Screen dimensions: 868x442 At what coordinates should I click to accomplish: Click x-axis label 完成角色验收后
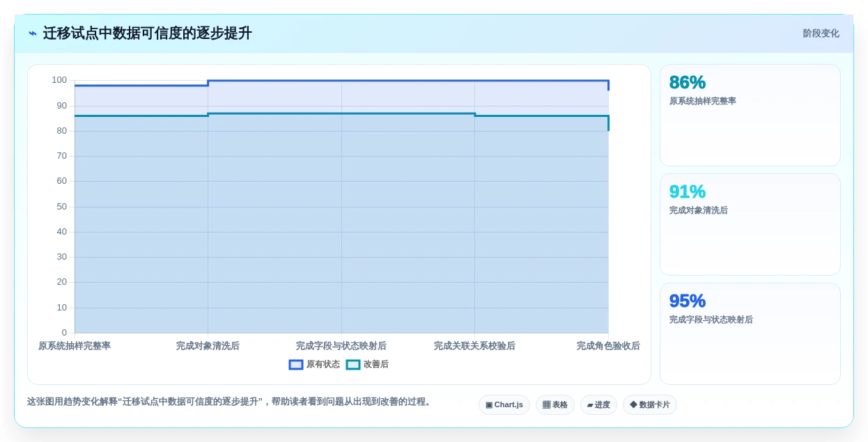click(608, 346)
